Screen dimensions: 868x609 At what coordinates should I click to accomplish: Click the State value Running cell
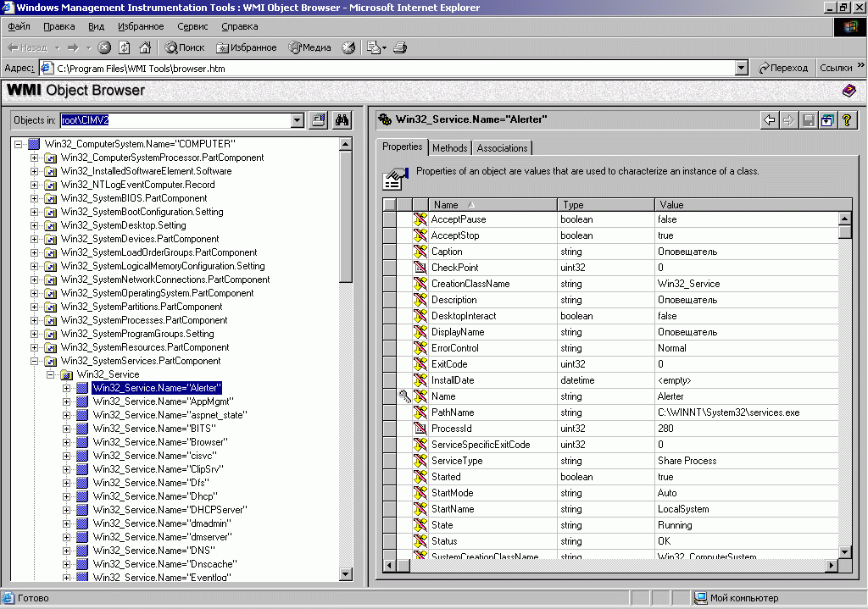[x=747, y=525]
